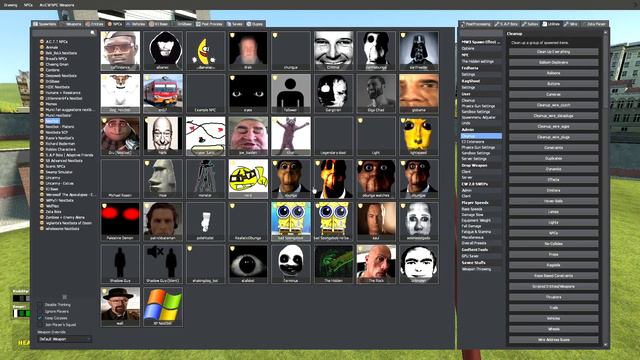Toggle Join Player's Squad checkbox
Screen dimensions: 640x360
pyautogui.click(x=40, y=324)
